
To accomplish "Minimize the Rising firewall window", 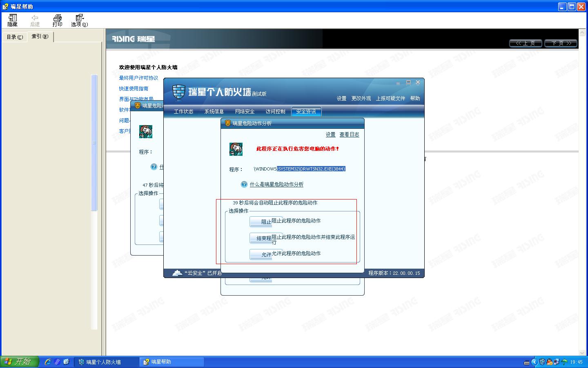I will 398,83.
